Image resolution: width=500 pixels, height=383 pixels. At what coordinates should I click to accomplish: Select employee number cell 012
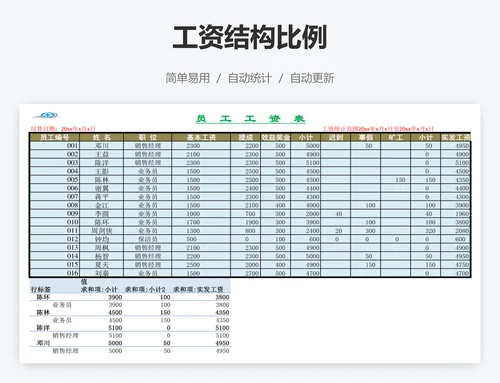point(55,239)
